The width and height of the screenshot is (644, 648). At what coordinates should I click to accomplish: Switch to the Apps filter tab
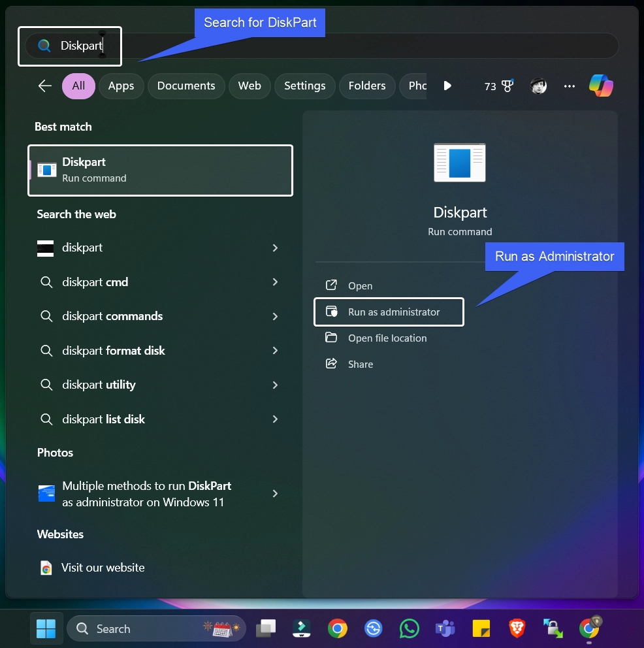[121, 86]
